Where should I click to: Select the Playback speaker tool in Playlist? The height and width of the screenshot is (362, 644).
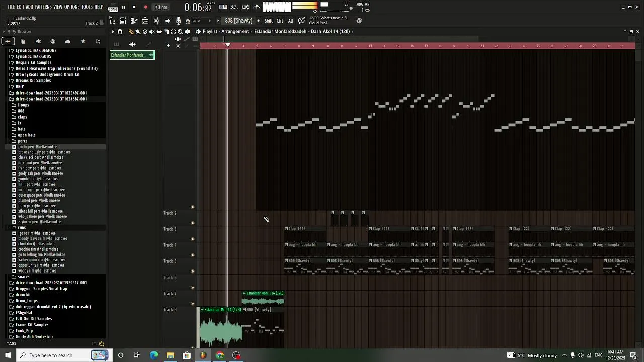pos(187,32)
